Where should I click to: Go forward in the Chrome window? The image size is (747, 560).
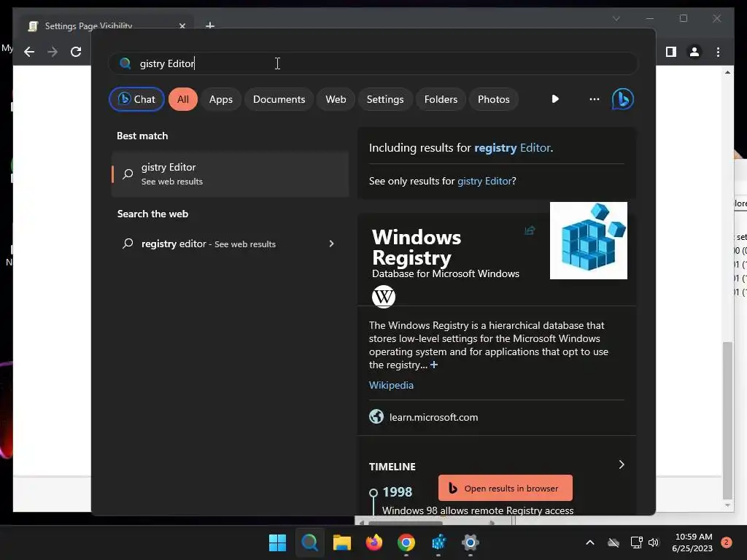pyautogui.click(x=53, y=52)
